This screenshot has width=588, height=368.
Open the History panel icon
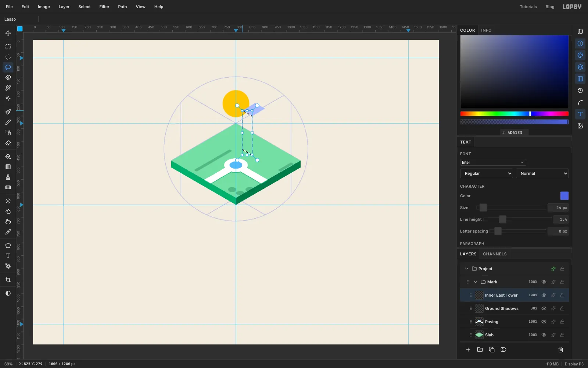click(x=580, y=91)
